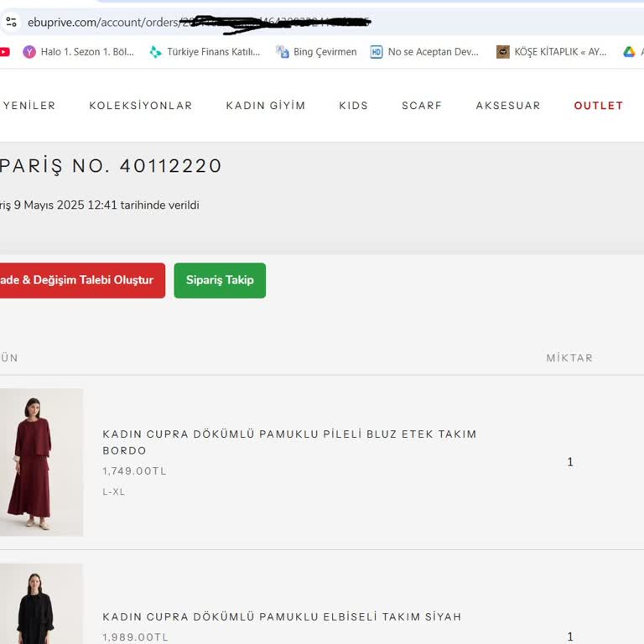Click the L-XL size text

pos(114,491)
